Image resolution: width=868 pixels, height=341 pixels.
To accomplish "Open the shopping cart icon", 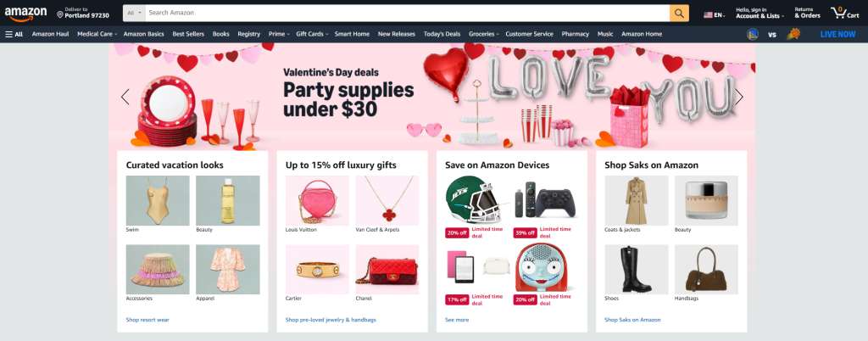I will tap(844, 13).
